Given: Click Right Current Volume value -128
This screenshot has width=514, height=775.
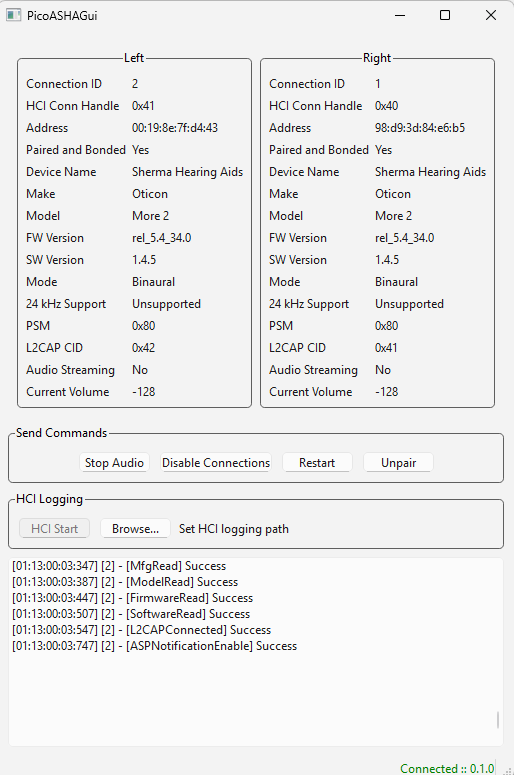Looking at the screenshot, I should point(386,392).
